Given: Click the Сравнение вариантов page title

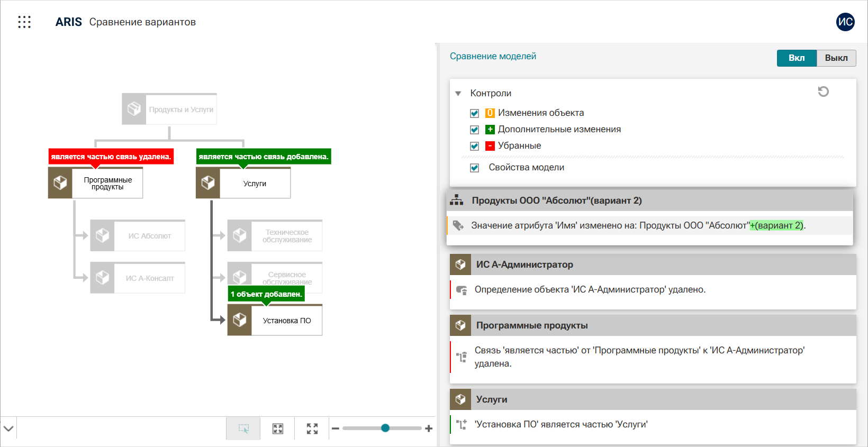Looking at the screenshot, I should (142, 22).
